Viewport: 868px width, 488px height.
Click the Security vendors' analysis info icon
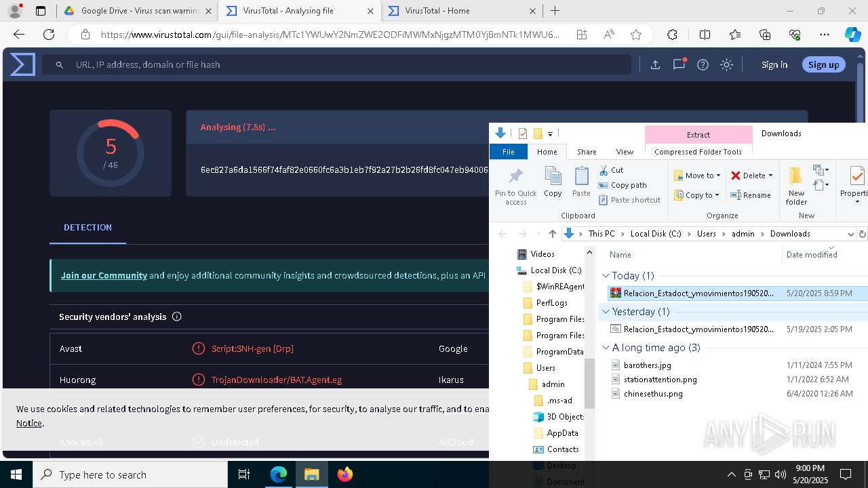[x=177, y=317]
